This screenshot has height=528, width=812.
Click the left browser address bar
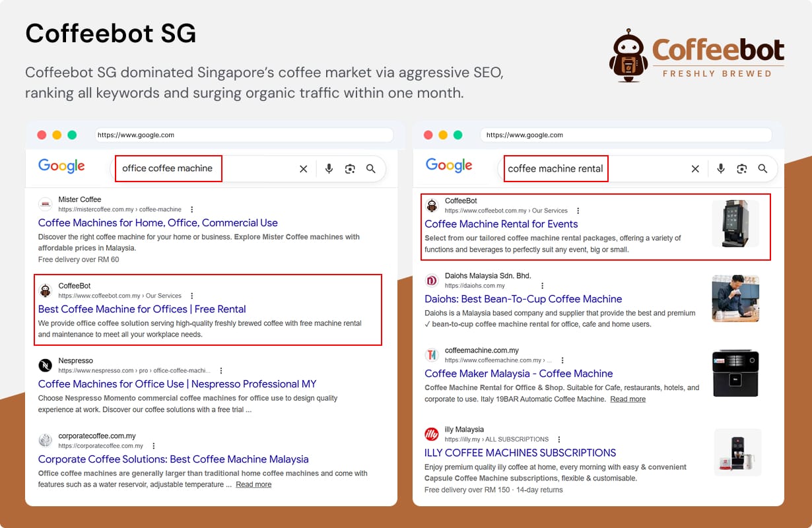coord(244,135)
